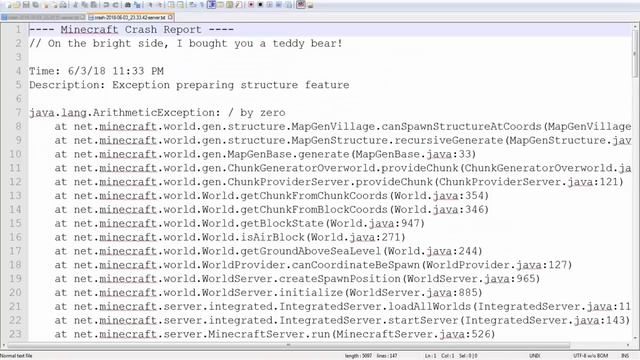
Task: Click the Save toolbar icon
Action: pos(26,5)
